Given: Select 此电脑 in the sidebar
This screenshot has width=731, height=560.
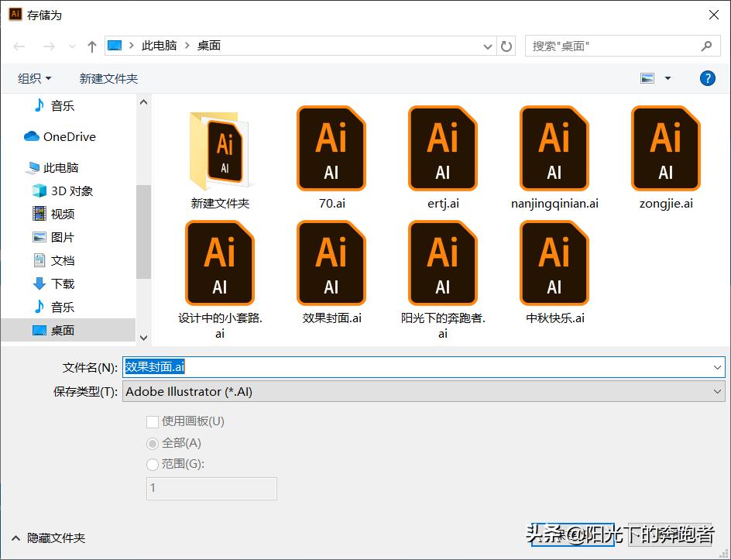Looking at the screenshot, I should (59, 167).
